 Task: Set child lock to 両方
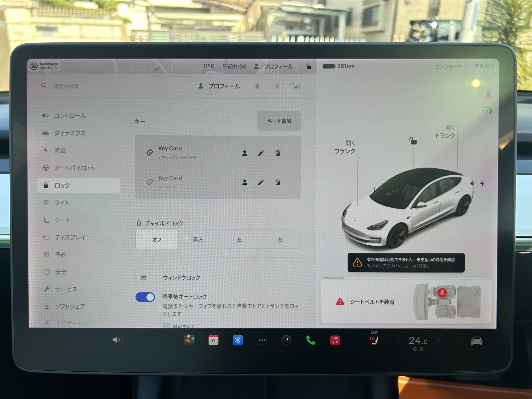pyautogui.click(x=198, y=240)
